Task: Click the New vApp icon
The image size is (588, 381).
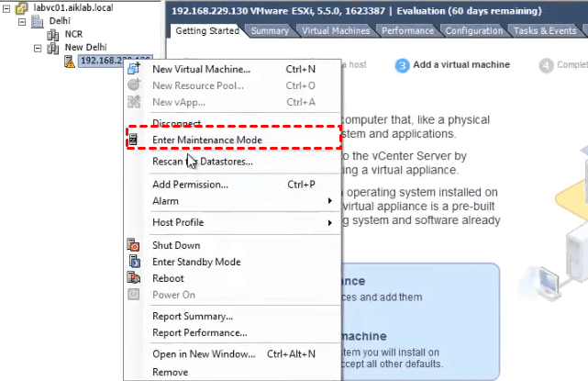Action: click(x=134, y=102)
